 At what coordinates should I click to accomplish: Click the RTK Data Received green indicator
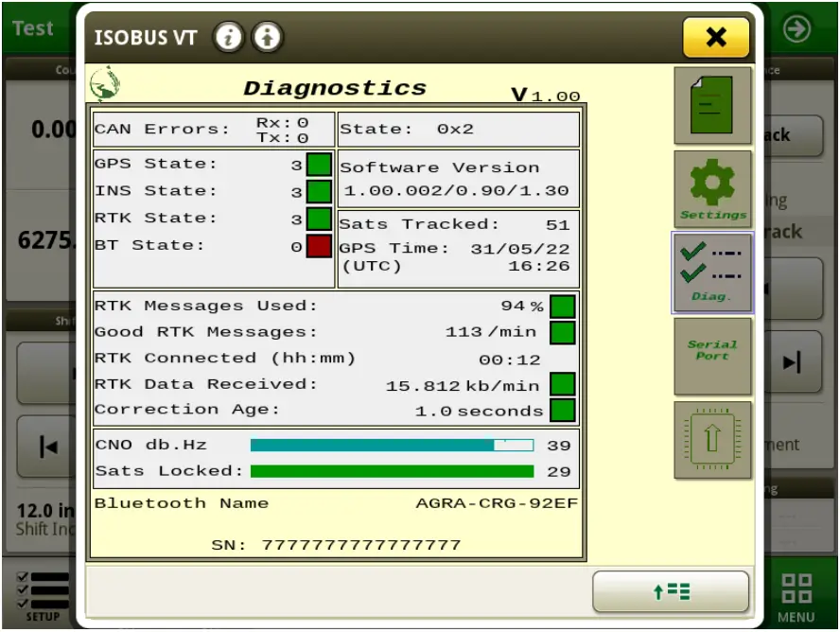click(563, 384)
